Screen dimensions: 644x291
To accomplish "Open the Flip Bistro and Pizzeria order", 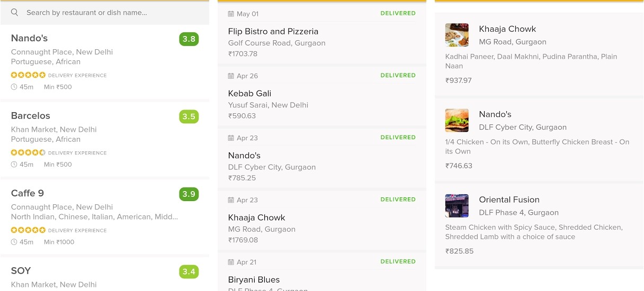I will pyautogui.click(x=273, y=32).
